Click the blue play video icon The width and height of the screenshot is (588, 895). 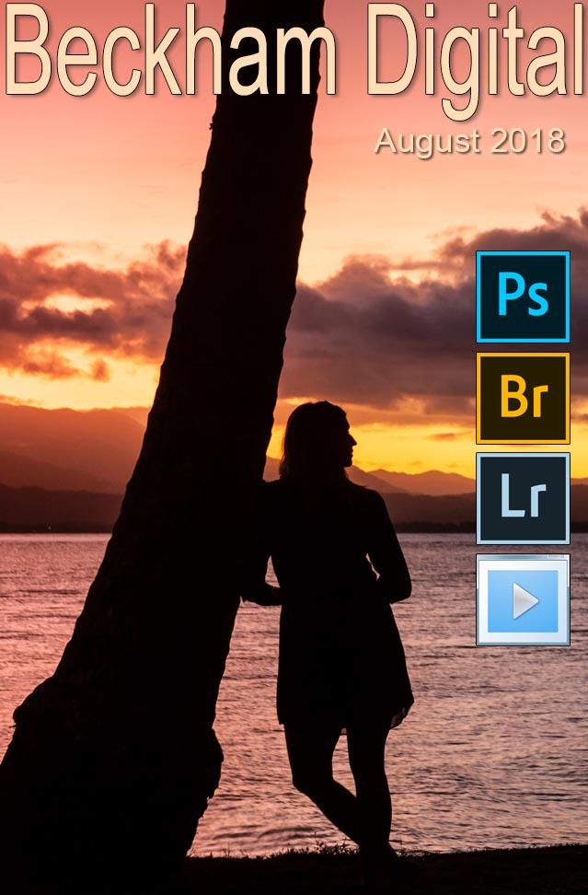[x=523, y=600]
